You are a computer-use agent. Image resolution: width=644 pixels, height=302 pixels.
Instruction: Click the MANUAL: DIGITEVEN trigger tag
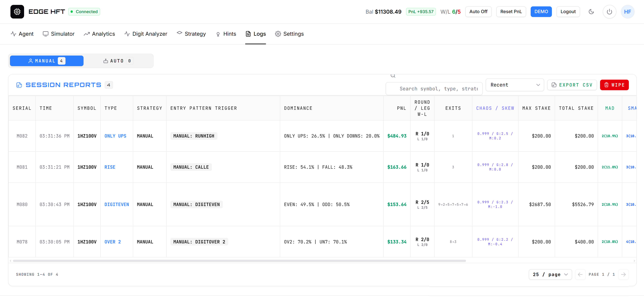point(197,205)
